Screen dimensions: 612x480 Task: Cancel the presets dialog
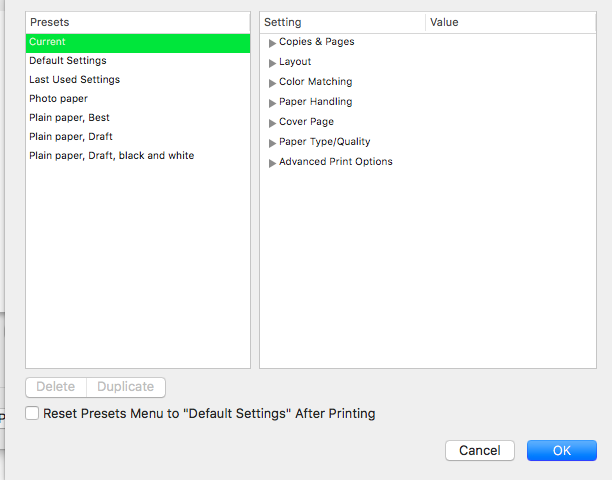[480, 451]
